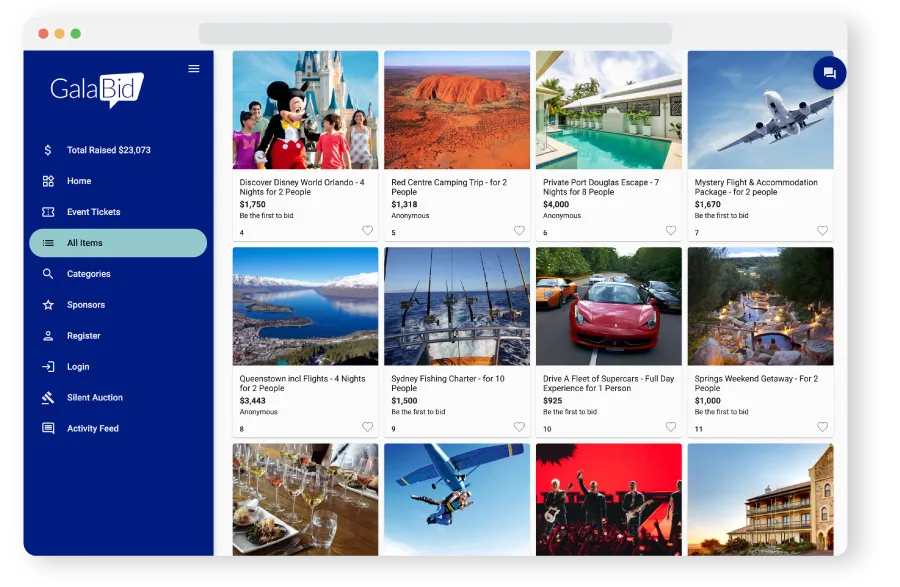
Task: Click the Categories magnifier icon
Action: point(48,274)
